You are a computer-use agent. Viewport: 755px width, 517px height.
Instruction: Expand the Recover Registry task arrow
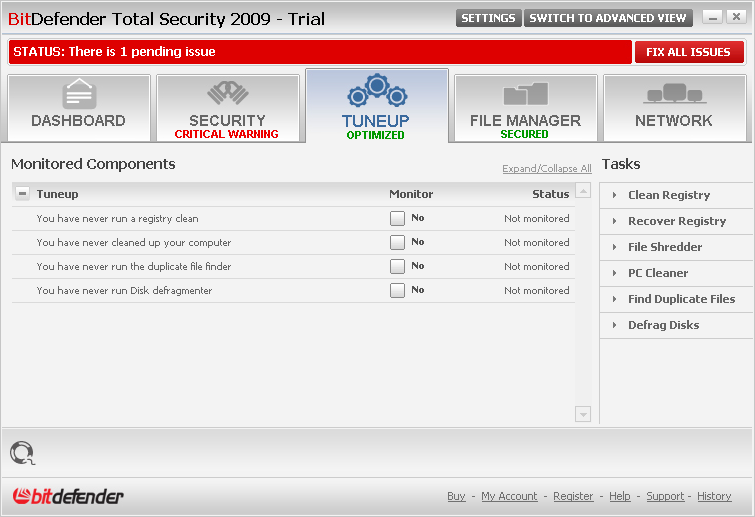[614, 221]
